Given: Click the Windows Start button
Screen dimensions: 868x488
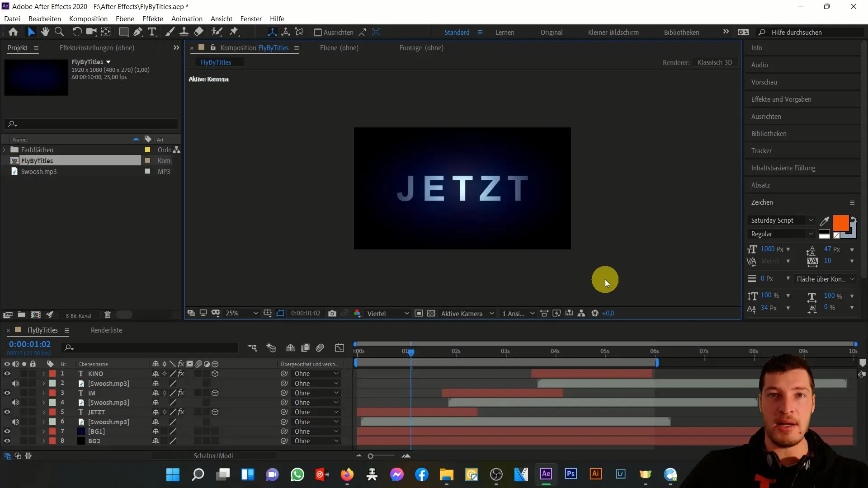Looking at the screenshot, I should pos(173,474).
